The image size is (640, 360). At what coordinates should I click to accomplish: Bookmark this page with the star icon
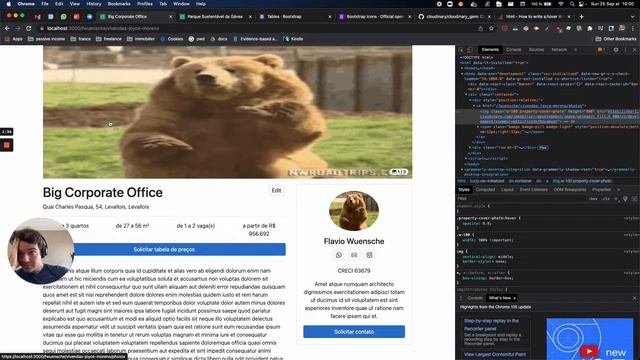point(491,29)
